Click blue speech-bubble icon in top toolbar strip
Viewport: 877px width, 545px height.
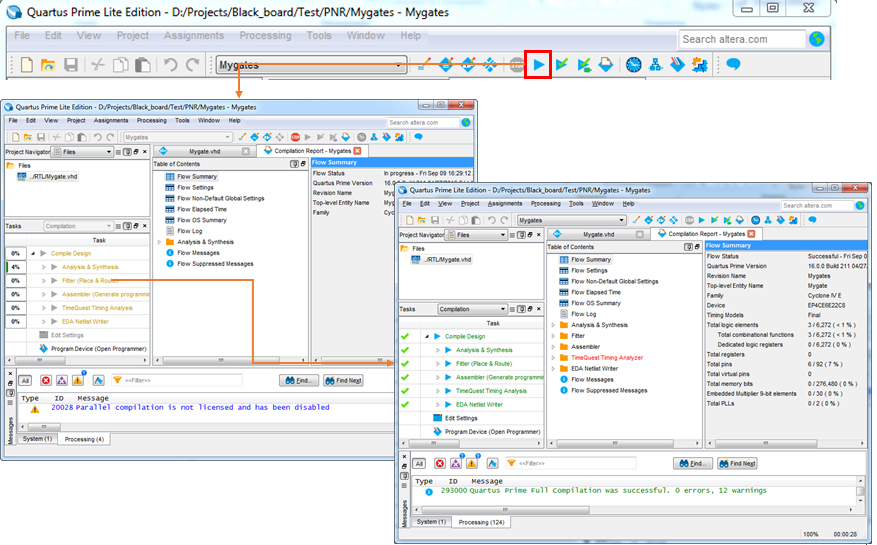733,65
